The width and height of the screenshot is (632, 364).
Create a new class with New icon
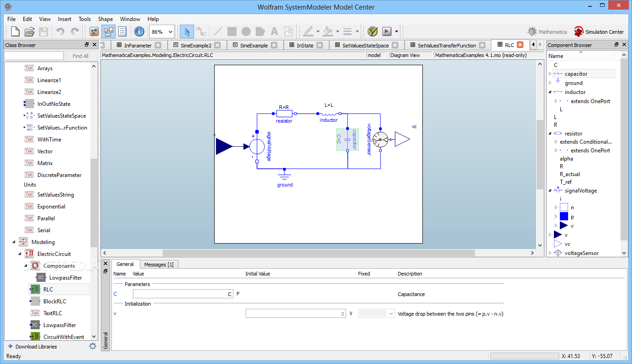click(x=15, y=31)
